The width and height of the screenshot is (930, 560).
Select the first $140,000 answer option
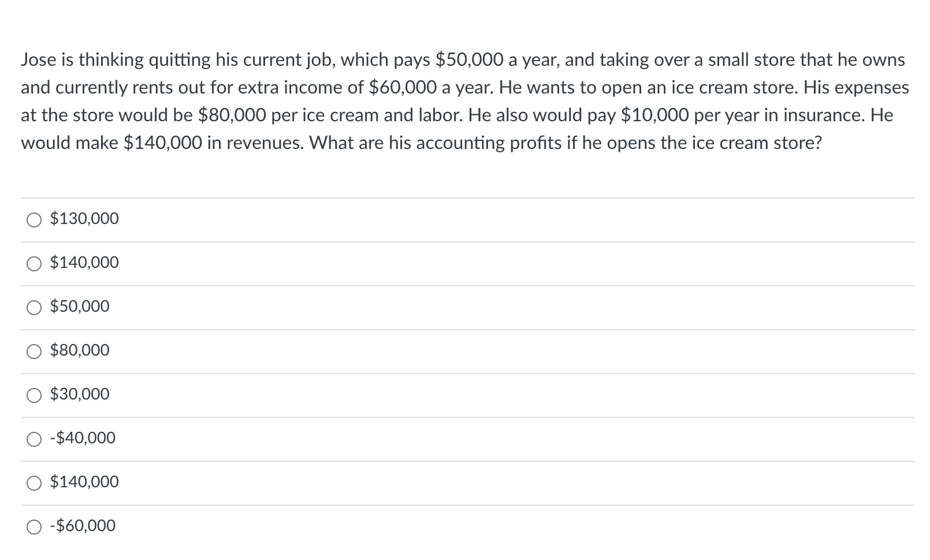click(35, 264)
